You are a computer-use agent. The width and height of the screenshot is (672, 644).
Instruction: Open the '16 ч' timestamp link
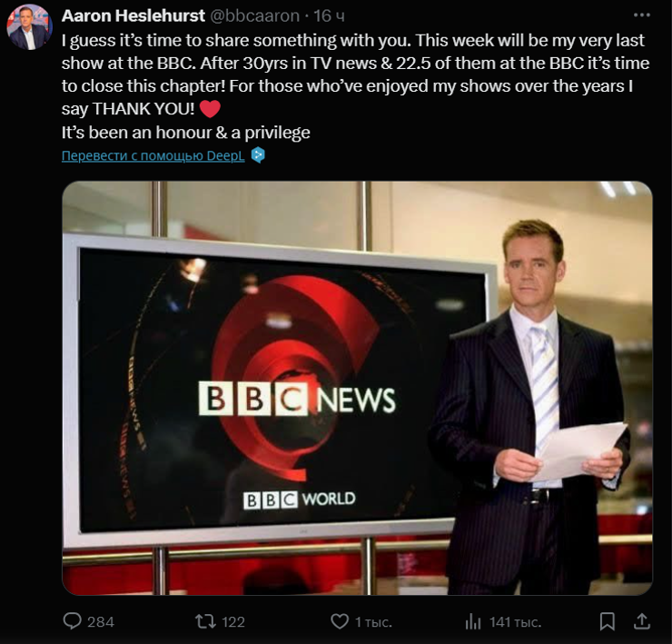tap(329, 15)
